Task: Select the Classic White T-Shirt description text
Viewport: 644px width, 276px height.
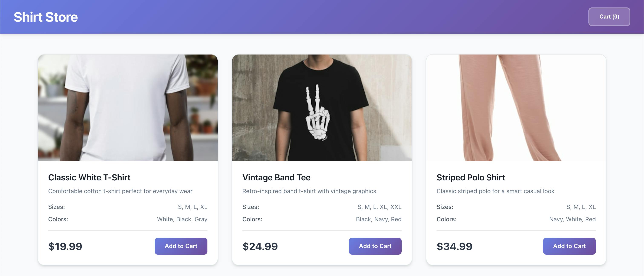Action: [120, 191]
